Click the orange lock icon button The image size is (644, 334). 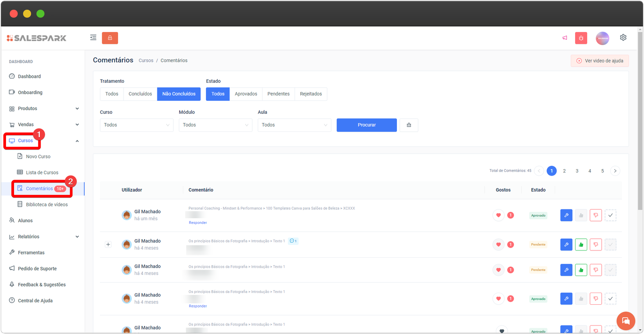click(x=110, y=38)
